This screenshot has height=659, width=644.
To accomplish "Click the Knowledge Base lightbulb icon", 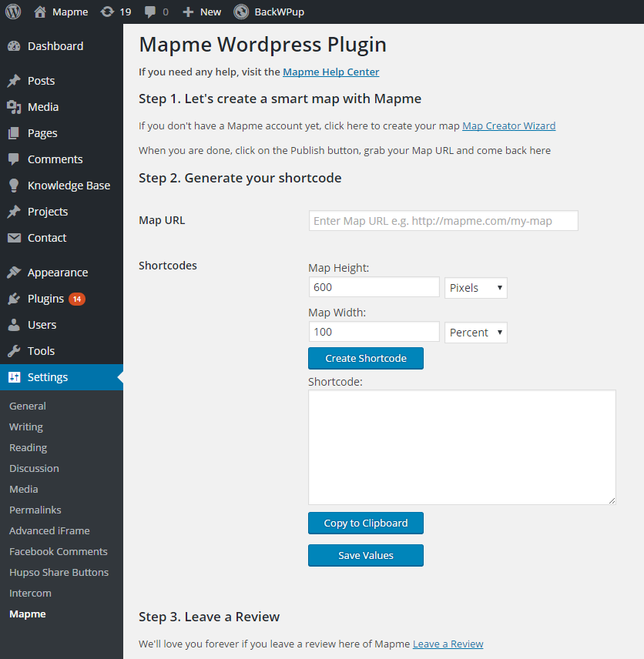I will 14,186.
